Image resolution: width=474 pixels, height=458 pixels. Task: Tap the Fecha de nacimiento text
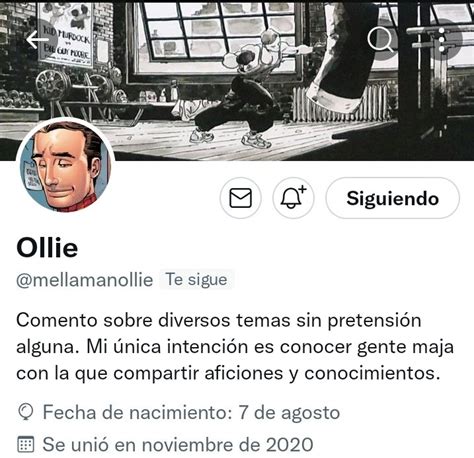point(191,412)
